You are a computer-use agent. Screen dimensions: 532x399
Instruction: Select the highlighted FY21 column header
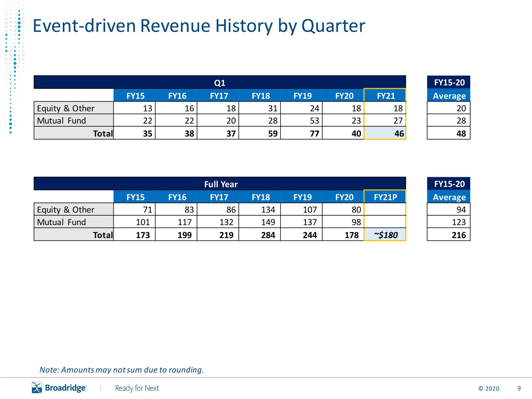click(385, 95)
